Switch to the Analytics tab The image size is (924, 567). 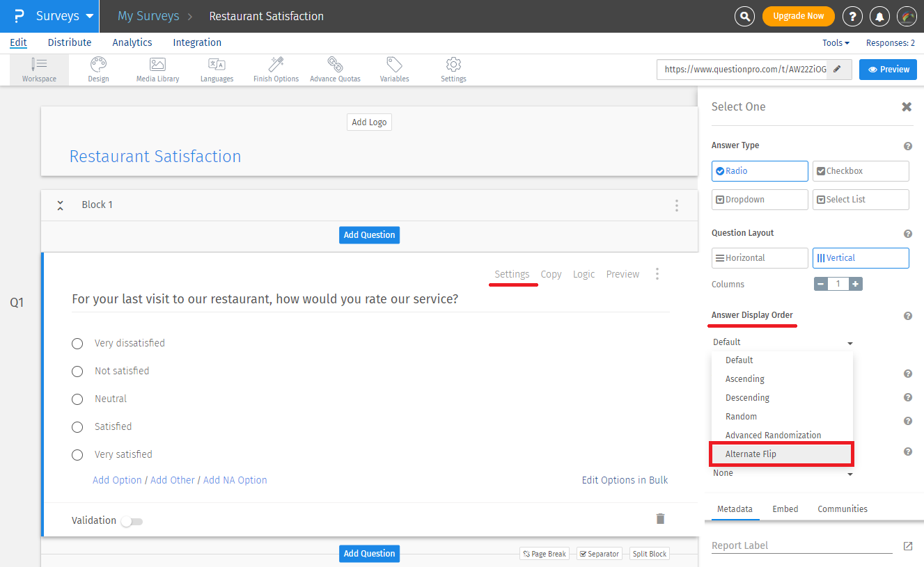point(132,42)
